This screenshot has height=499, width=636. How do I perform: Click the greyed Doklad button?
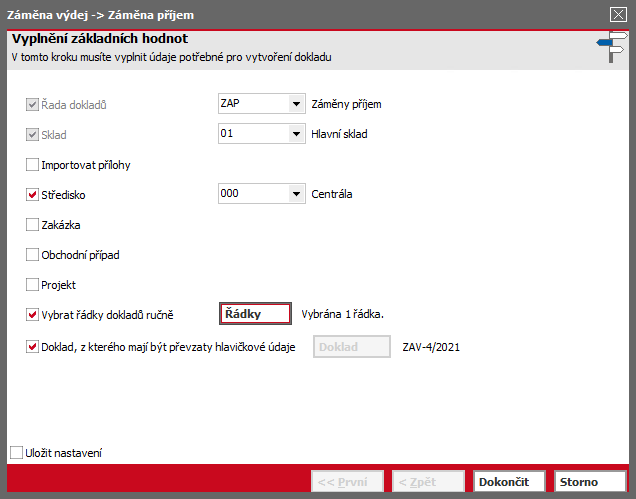click(x=352, y=347)
